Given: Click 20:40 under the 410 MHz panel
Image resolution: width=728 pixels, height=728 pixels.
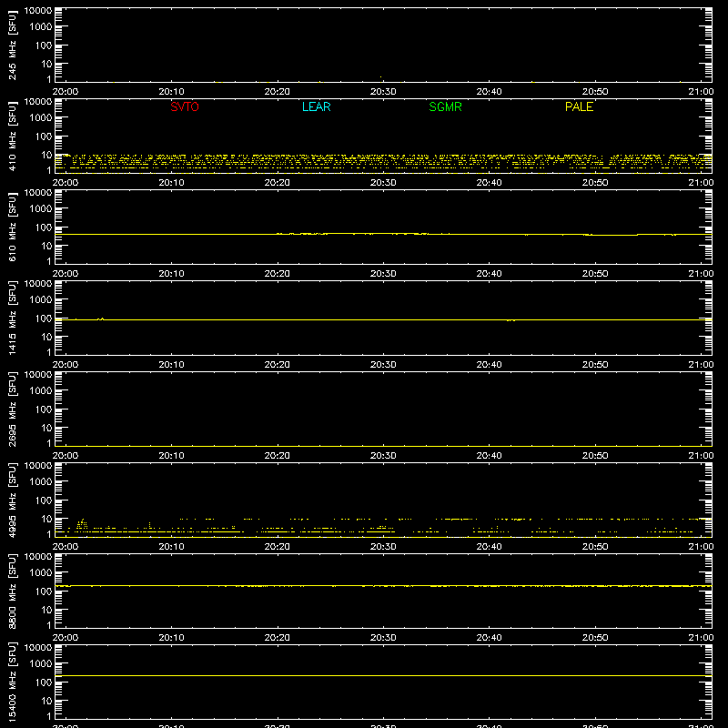Looking at the screenshot, I should coord(489,183).
